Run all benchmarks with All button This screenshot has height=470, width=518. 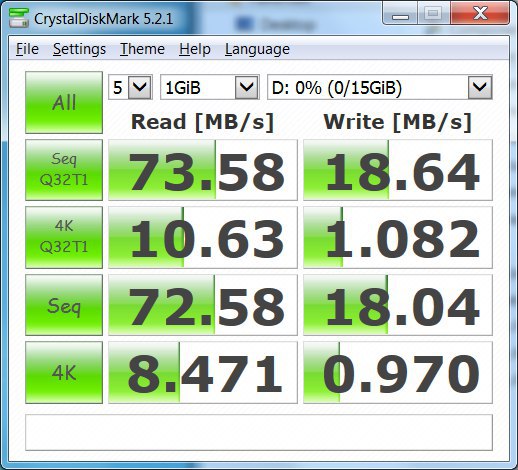(64, 102)
